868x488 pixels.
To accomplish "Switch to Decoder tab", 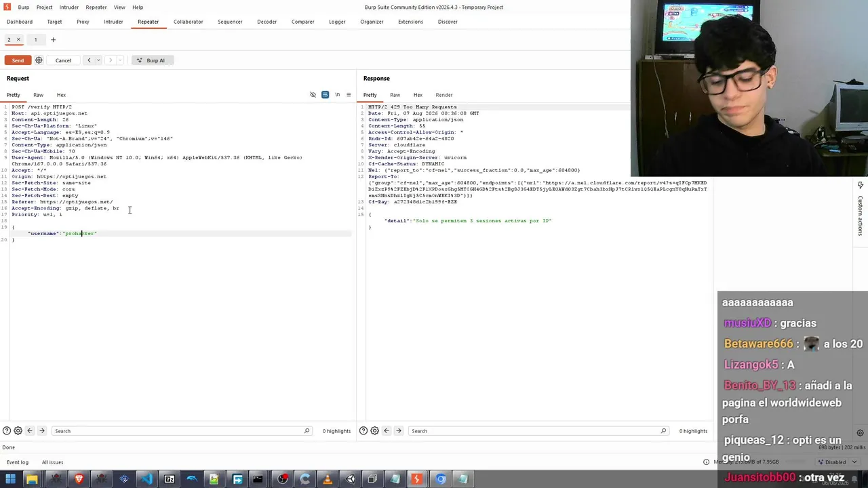I will click(x=267, y=22).
